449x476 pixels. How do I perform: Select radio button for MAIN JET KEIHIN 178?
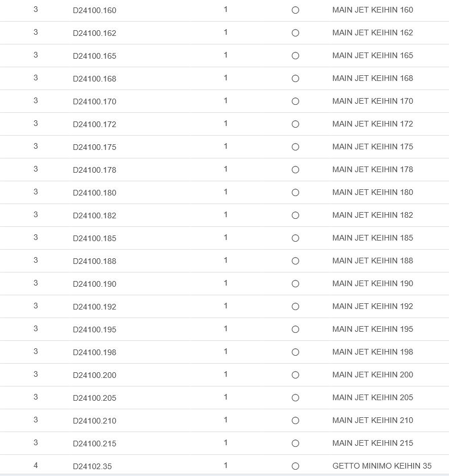(295, 170)
